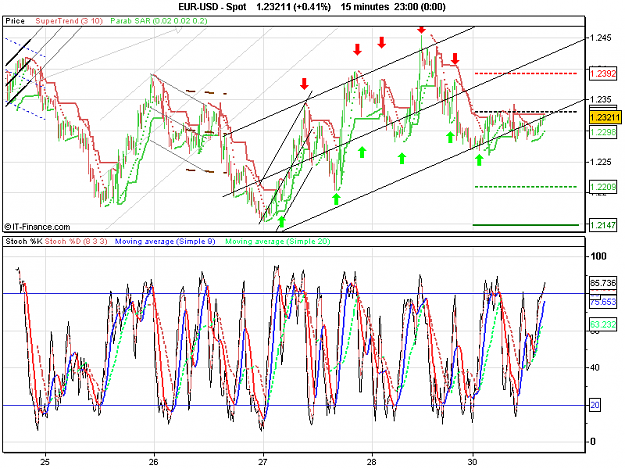Click the 100 stochastic axis label
The image size is (625, 469).
click(x=598, y=256)
